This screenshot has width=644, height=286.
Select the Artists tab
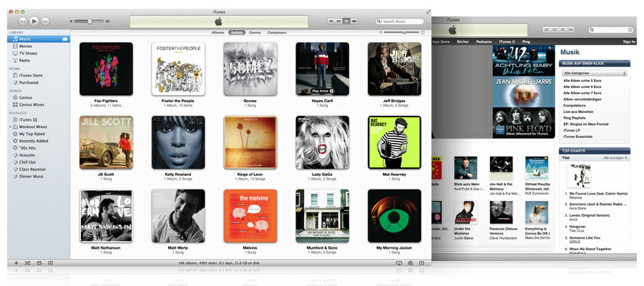[237, 32]
